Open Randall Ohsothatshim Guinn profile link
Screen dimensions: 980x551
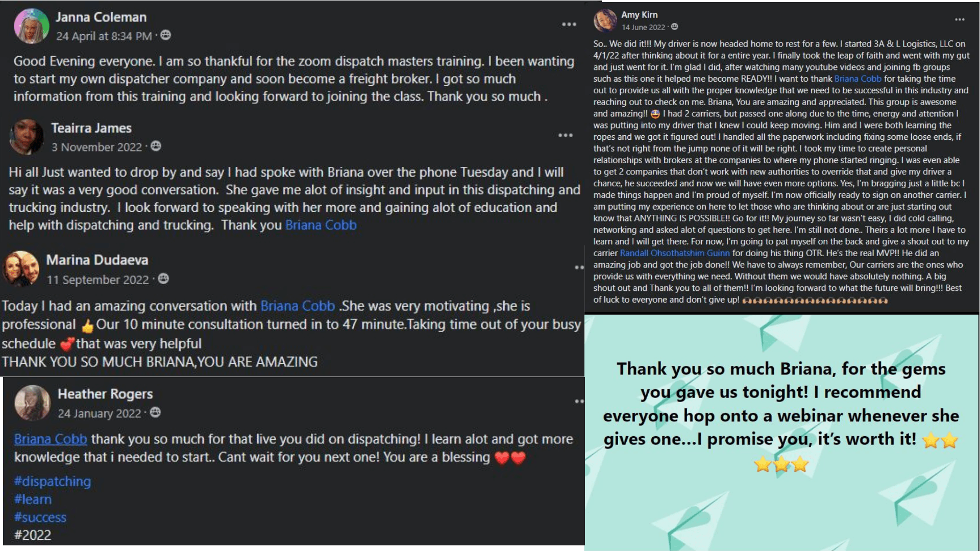pos(675,253)
